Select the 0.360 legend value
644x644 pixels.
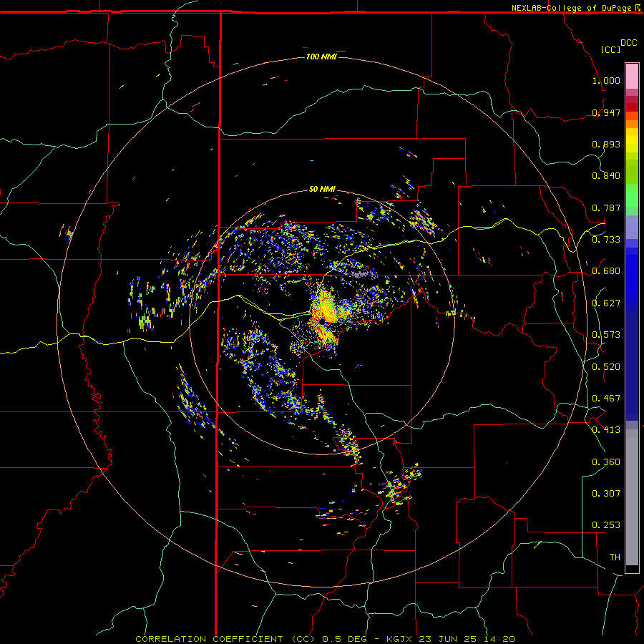point(606,462)
